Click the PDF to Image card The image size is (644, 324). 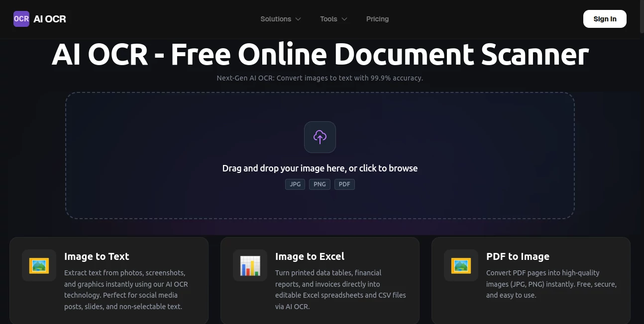[x=531, y=281]
